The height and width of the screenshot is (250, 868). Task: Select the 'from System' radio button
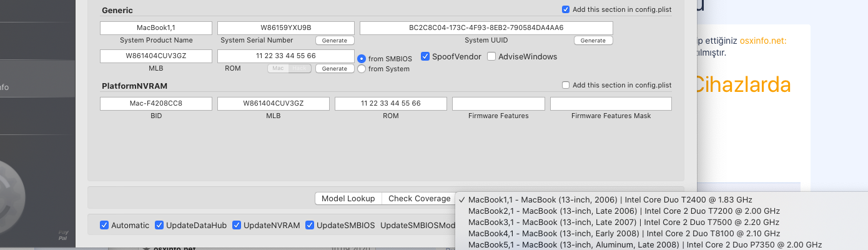pos(362,69)
